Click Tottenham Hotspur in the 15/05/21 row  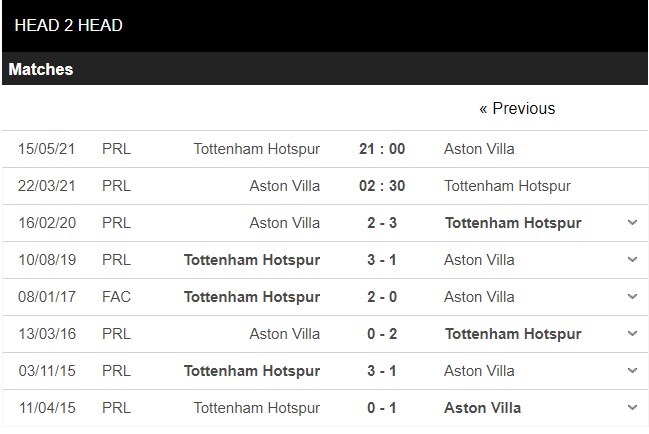coord(256,149)
